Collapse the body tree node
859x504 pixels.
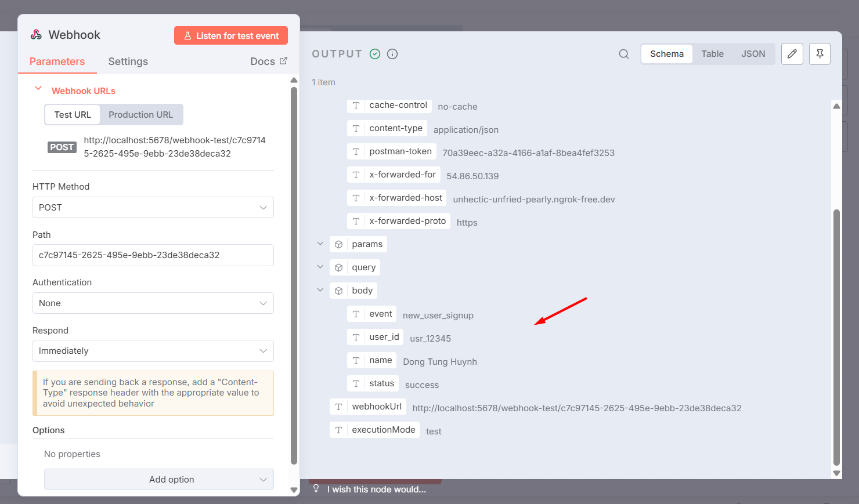[x=320, y=290]
